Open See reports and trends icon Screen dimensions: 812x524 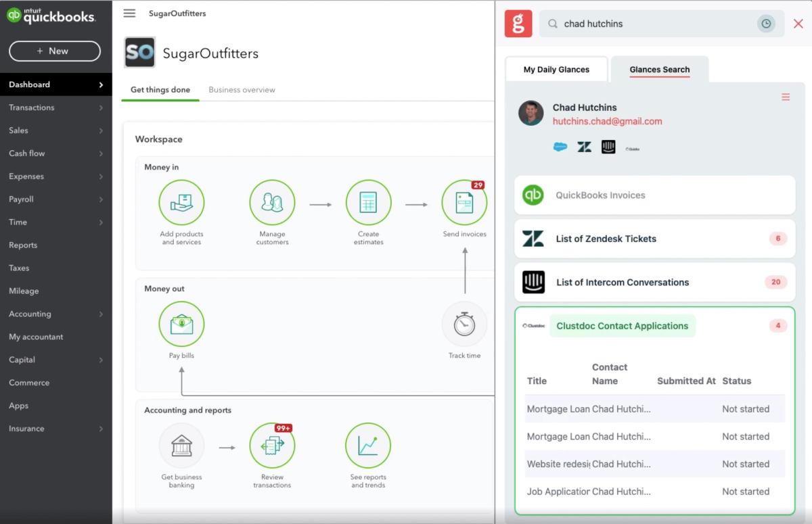coord(368,446)
